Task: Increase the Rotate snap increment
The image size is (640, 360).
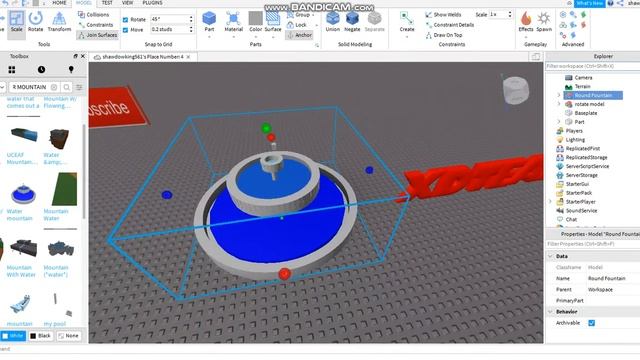Action: tap(191, 17)
